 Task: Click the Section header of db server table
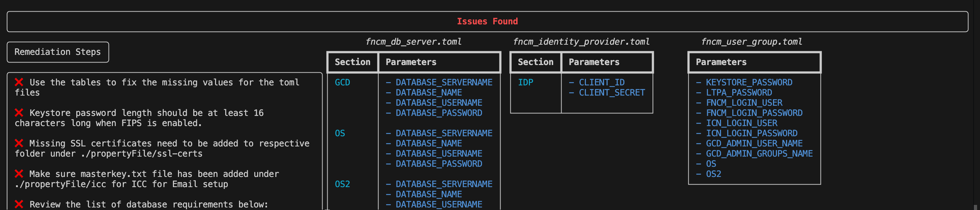(352, 62)
